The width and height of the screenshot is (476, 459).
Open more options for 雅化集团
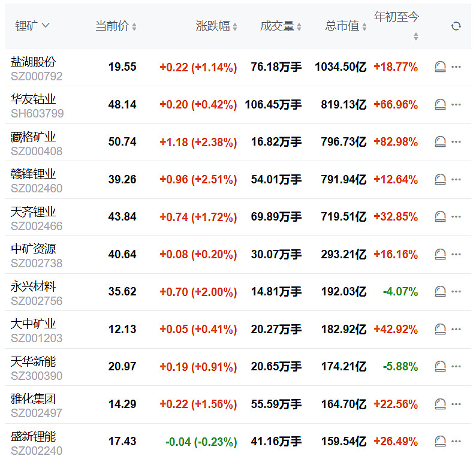coord(456,404)
